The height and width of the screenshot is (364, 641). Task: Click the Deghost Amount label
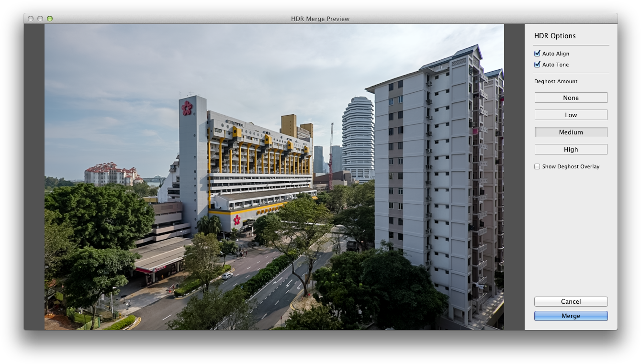[x=556, y=81]
